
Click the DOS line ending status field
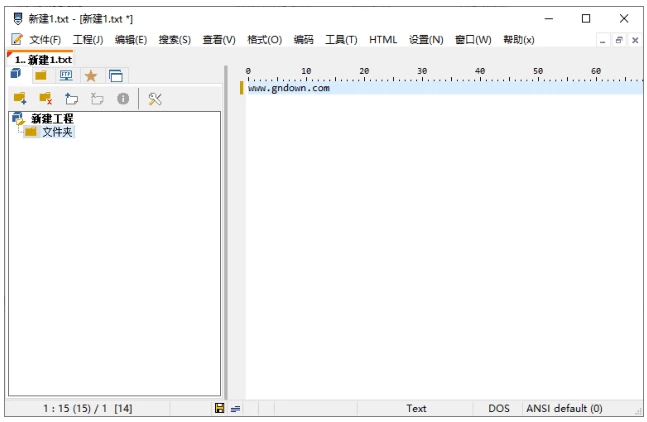click(x=499, y=408)
